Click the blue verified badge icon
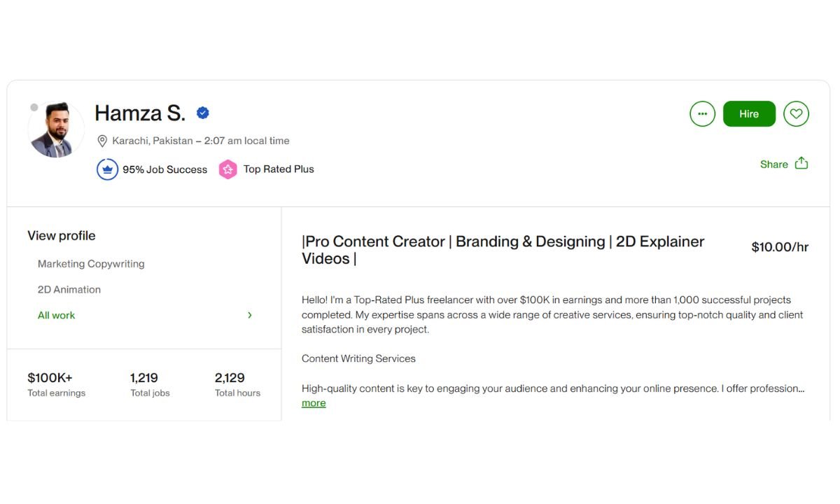The image size is (840, 504). pyautogui.click(x=203, y=113)
